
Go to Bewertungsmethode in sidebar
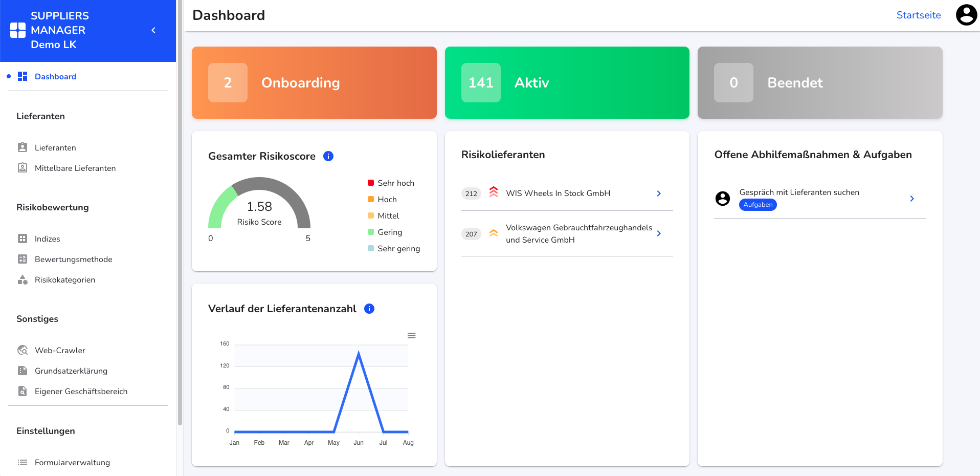point(74,259)
